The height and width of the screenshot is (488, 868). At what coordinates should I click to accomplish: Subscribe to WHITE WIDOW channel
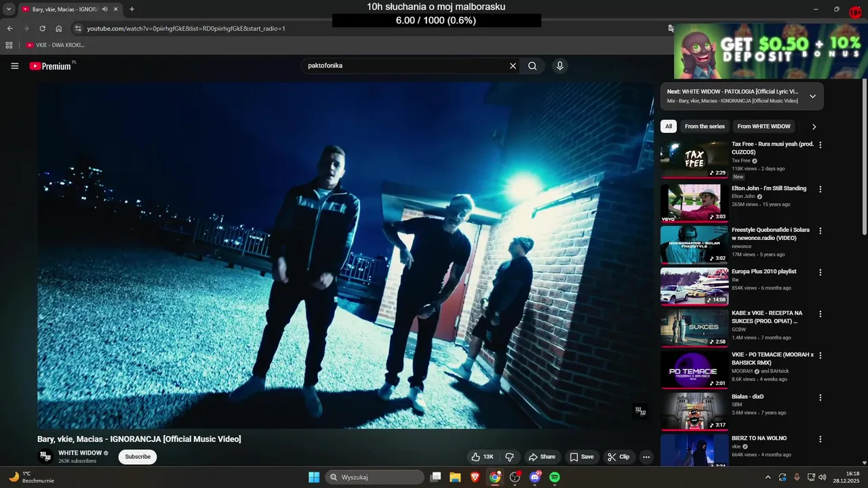138,457
